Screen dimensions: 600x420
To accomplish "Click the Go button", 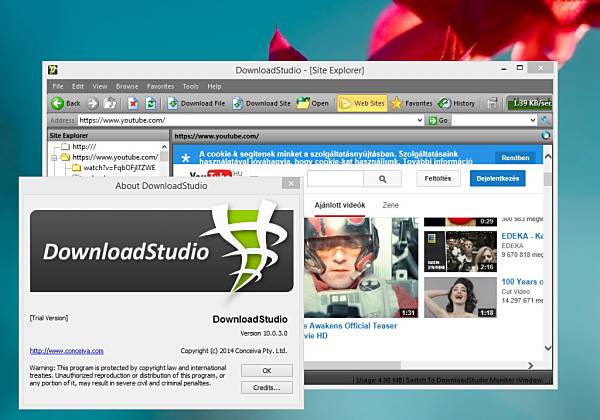I will pyautogui.click(x=438, y=120).
